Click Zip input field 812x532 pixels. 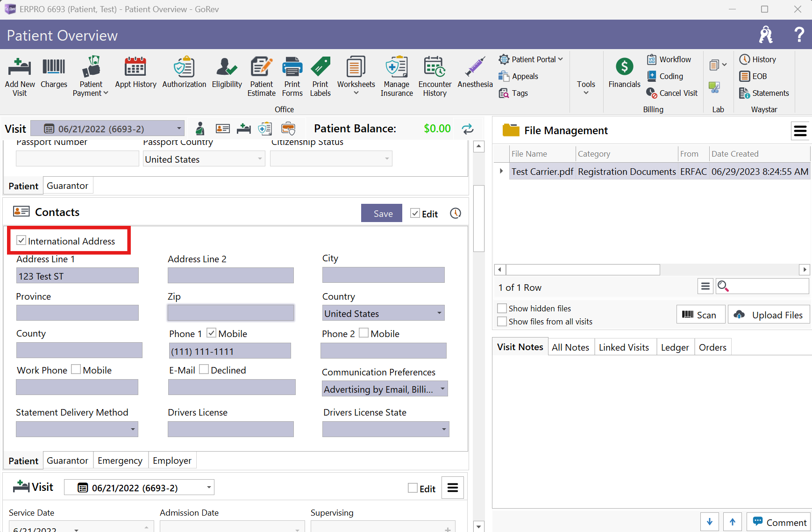tap(231, 313)
